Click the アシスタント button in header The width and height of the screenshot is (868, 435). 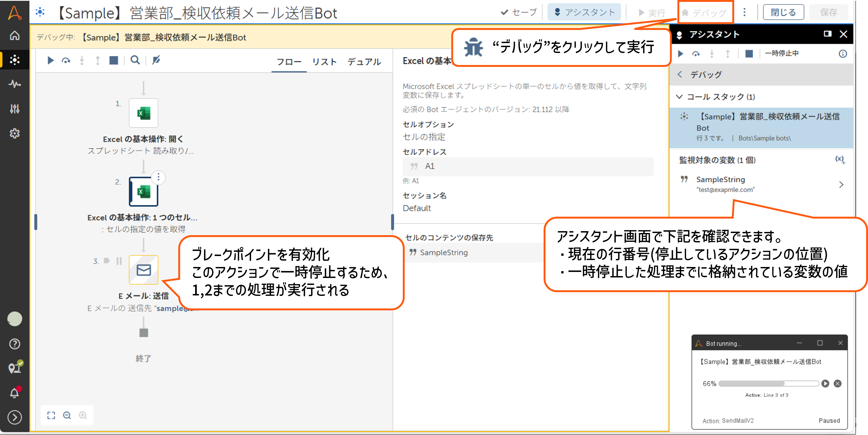584,13
